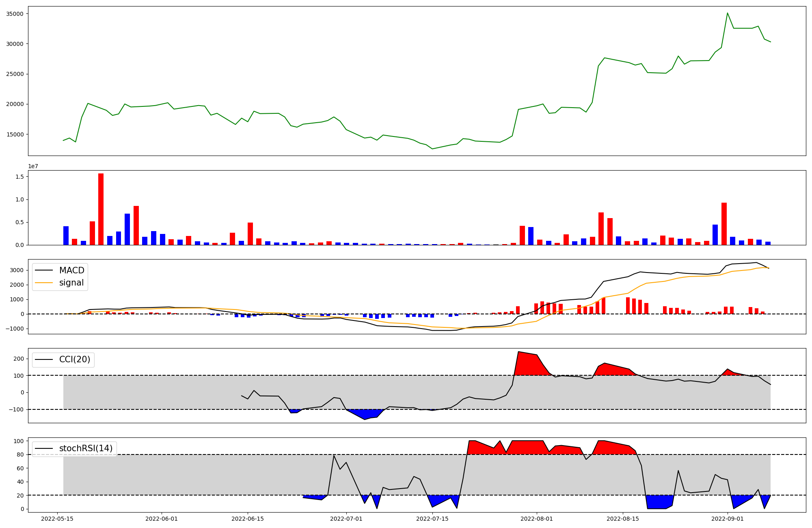This screenshot has height=528, width=812.
Task: Click the 2022-07-15 x-axis date label
Action: (432, 519)
